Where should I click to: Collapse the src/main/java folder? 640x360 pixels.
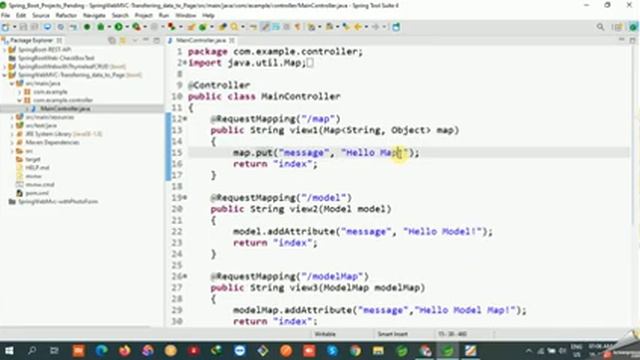[12, 84]
